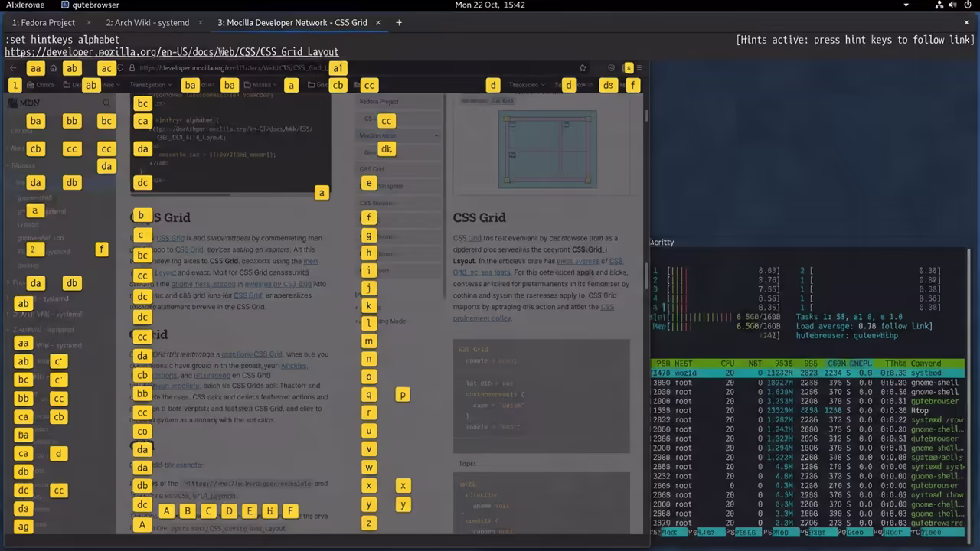Click the padlock icon beside the URL

tap(132, 68)
